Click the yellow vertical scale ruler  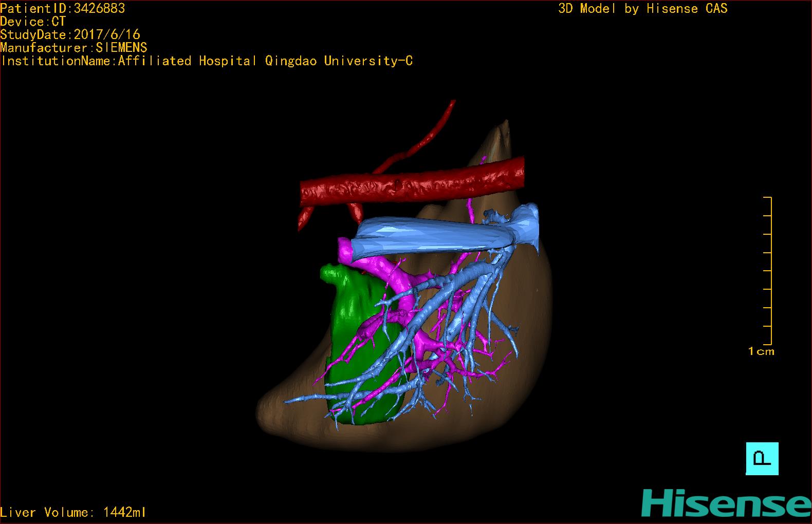coord(769,270)
